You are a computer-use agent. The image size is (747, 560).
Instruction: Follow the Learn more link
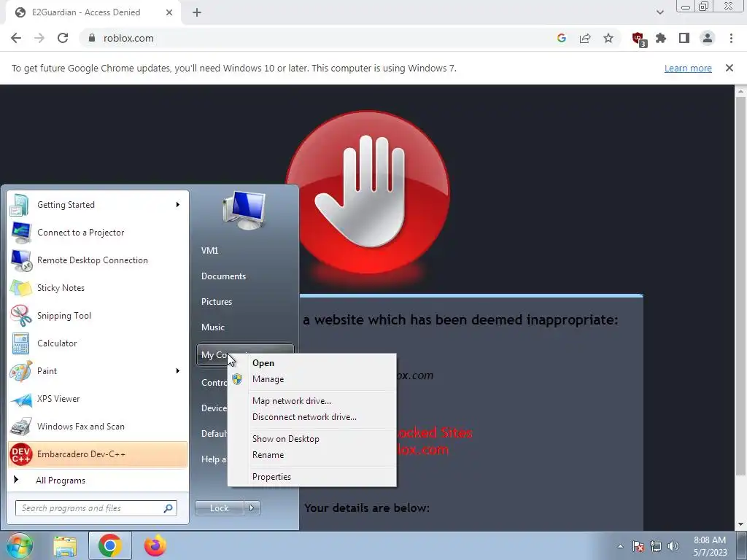point(688,68)
